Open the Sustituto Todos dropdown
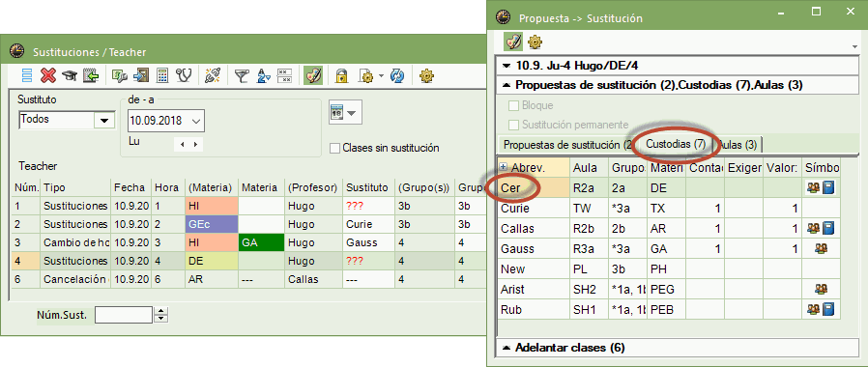 pos(103,120)
